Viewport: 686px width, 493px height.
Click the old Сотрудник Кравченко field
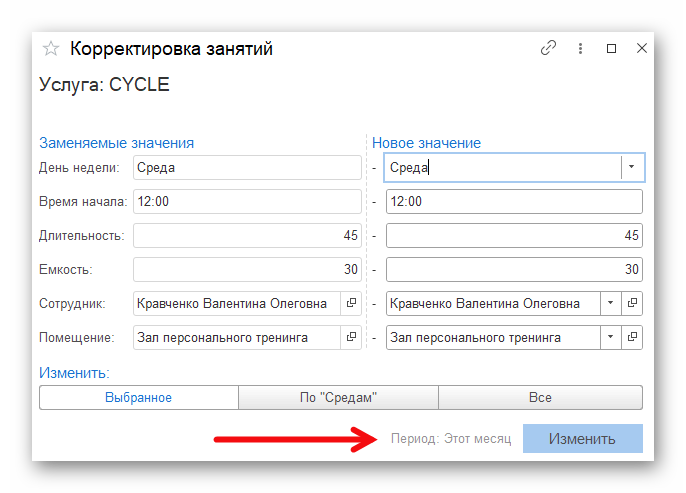[237, 303]
